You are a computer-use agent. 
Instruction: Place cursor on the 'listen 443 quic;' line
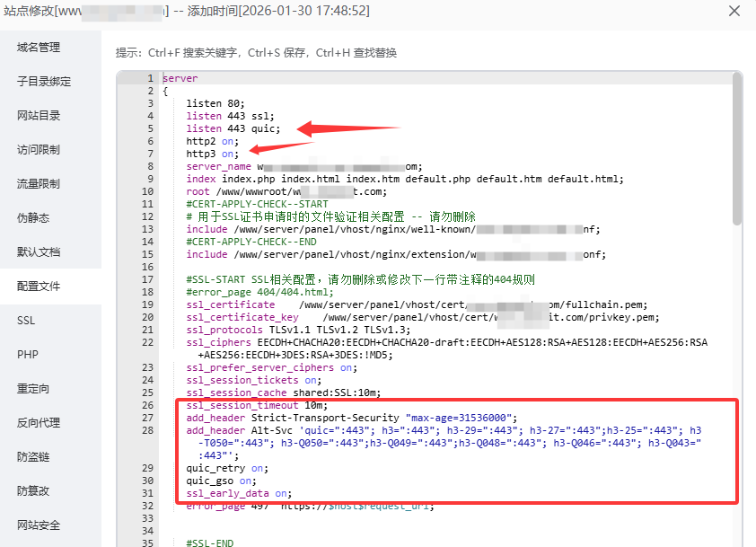pos(233,128)
